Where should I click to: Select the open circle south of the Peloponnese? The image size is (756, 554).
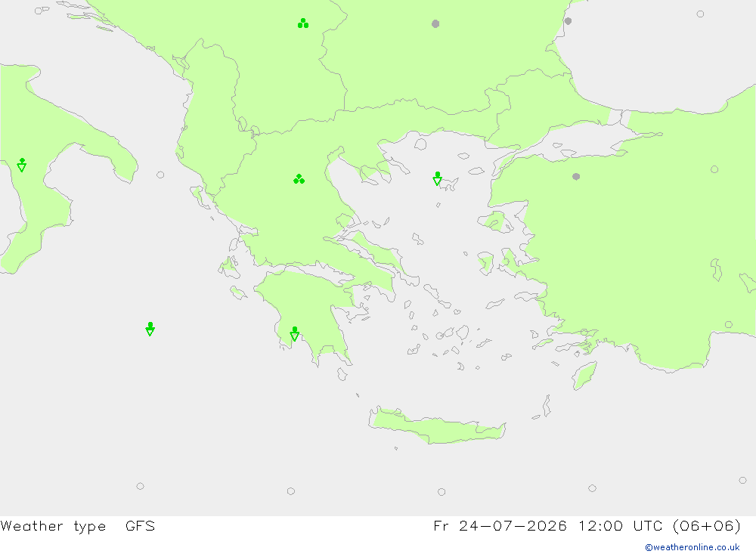click(291, 491)
